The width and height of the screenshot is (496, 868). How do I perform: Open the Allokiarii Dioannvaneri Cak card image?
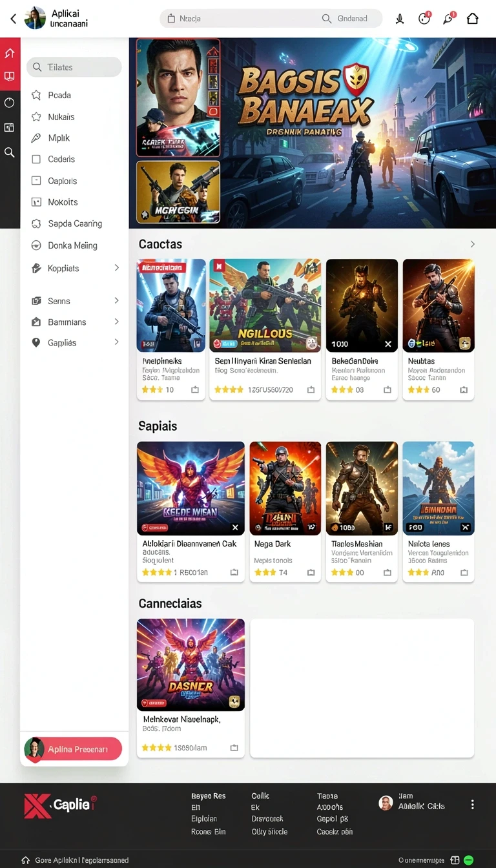pyautogui.click(x=191, y=488)
